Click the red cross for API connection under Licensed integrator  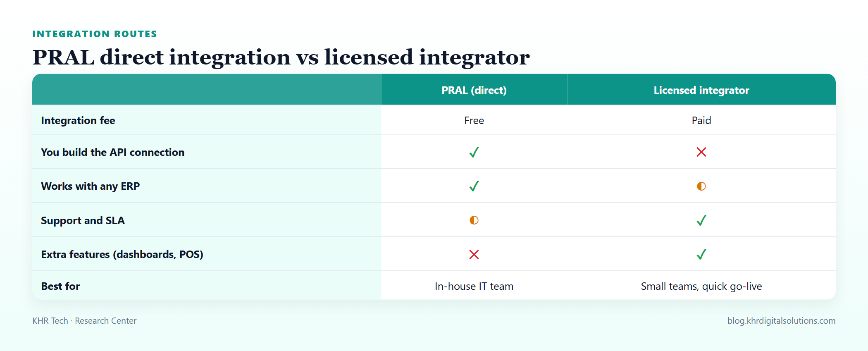click(701, 152)
